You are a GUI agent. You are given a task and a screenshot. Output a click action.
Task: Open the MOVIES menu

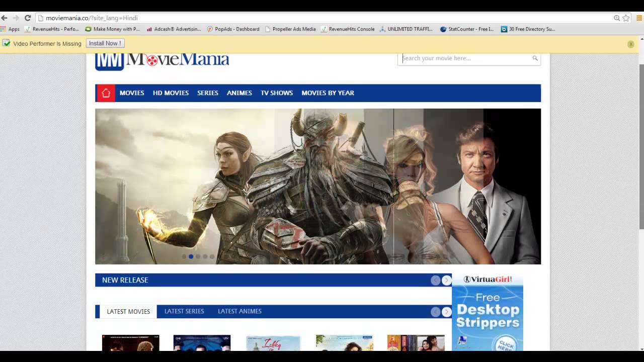(x=132, y=93)
